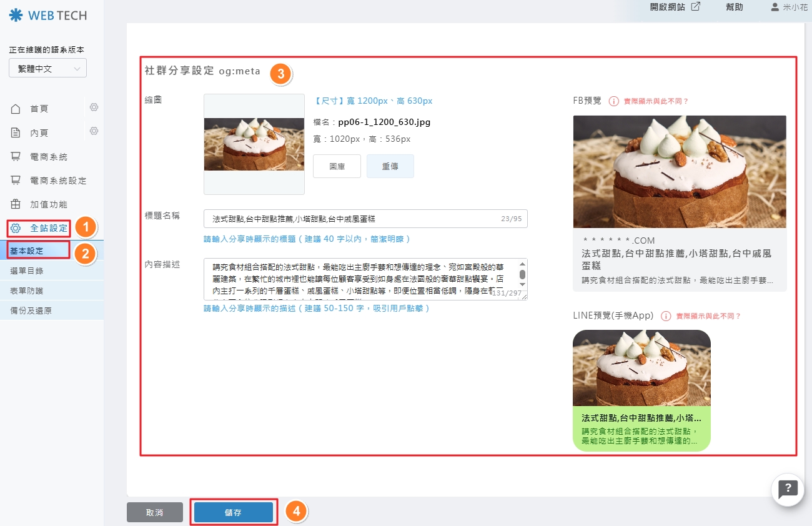The image size is (812, 526).
Task: Click the info icon next to FB預覽
Action: click(x=613, y=101)
